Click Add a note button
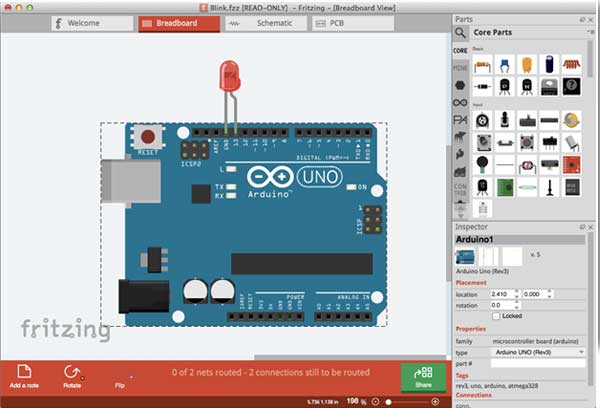600x408 pixels. (24, 377)
